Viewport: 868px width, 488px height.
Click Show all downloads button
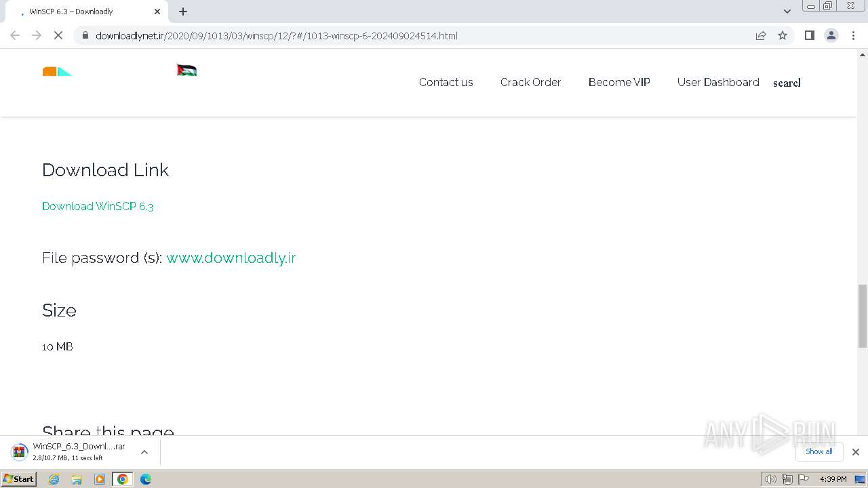click(x=818, y=451)
